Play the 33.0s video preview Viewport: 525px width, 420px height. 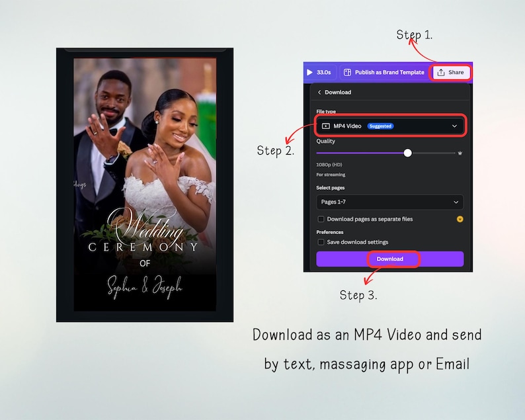pyautogui.click(x=309, y=72)
